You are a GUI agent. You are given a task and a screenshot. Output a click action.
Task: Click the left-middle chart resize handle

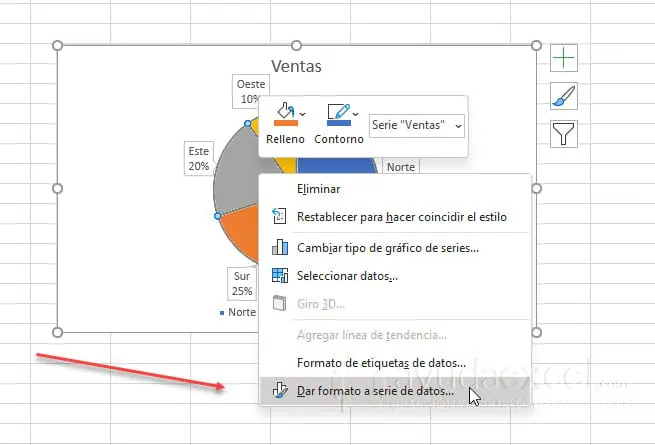[x=58, y=188]
